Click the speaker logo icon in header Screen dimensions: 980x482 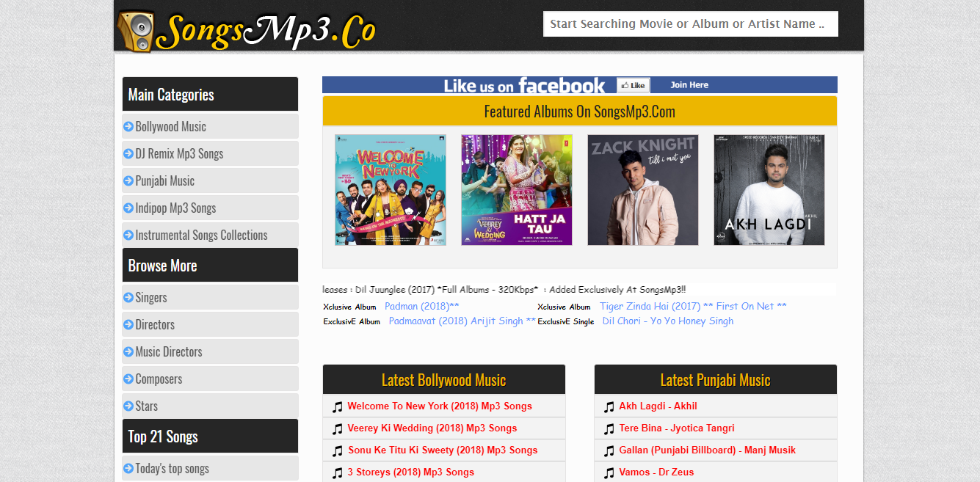(x=136, y=31)
